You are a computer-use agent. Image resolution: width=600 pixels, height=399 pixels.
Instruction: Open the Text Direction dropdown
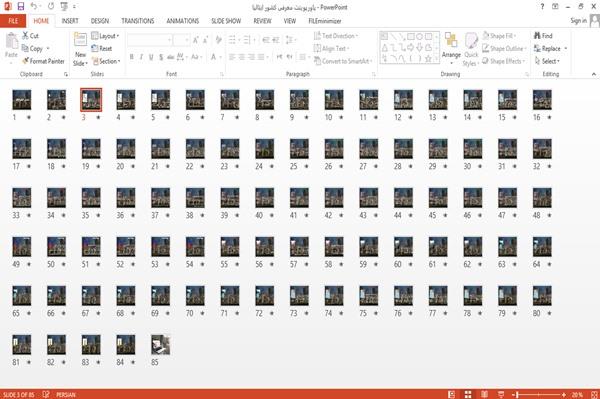pyautogui.click(x=336, y=36)
